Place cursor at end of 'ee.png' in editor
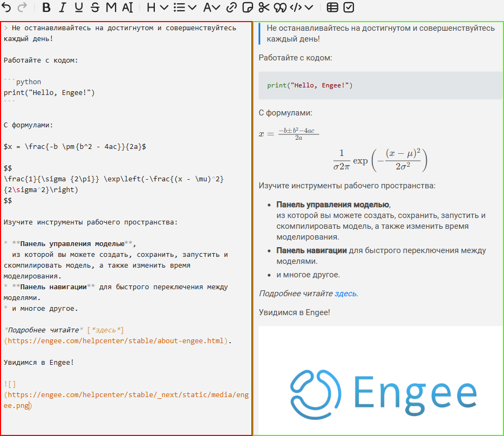The image size is (504, 436). click(29, 405)
